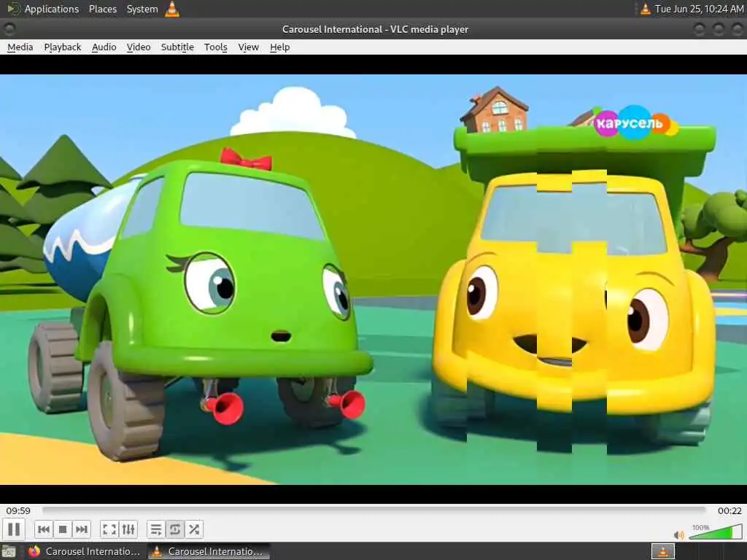Toggle fullscreen video mode
Viewport: 747px width, 560px height.
click(109, 529)
